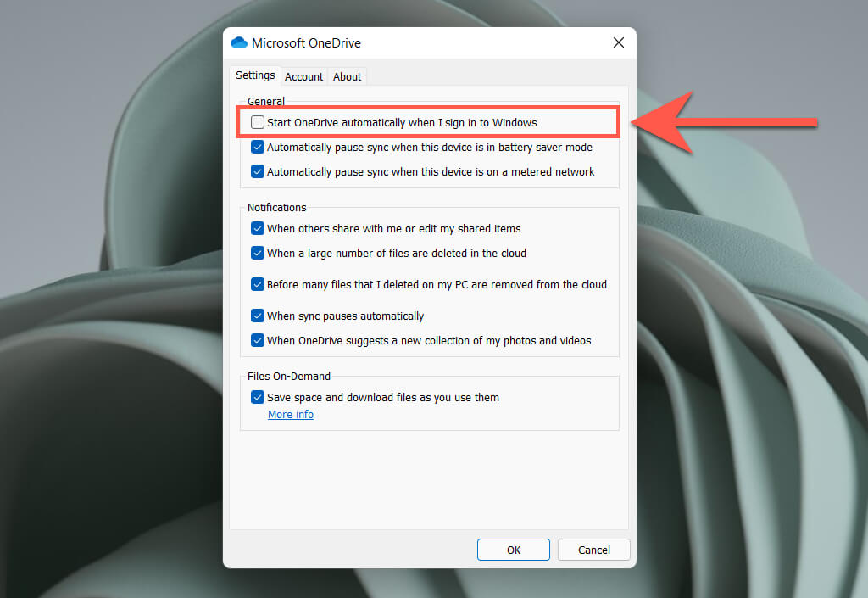Switch to the Account tab

pos(303,76)
